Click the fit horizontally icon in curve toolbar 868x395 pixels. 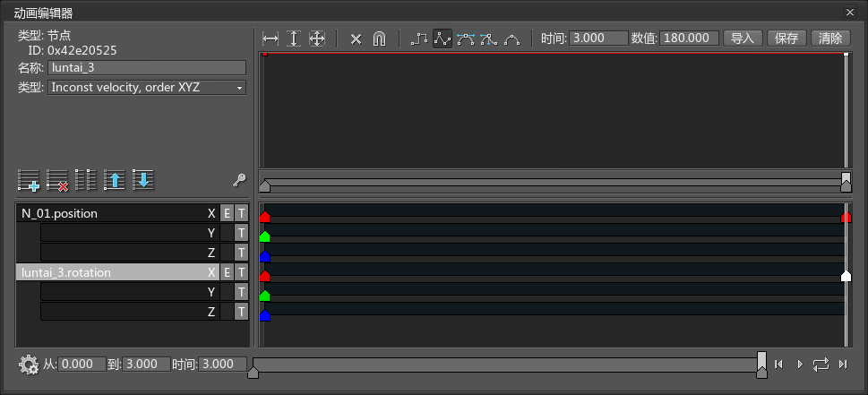tap(271, 39)
